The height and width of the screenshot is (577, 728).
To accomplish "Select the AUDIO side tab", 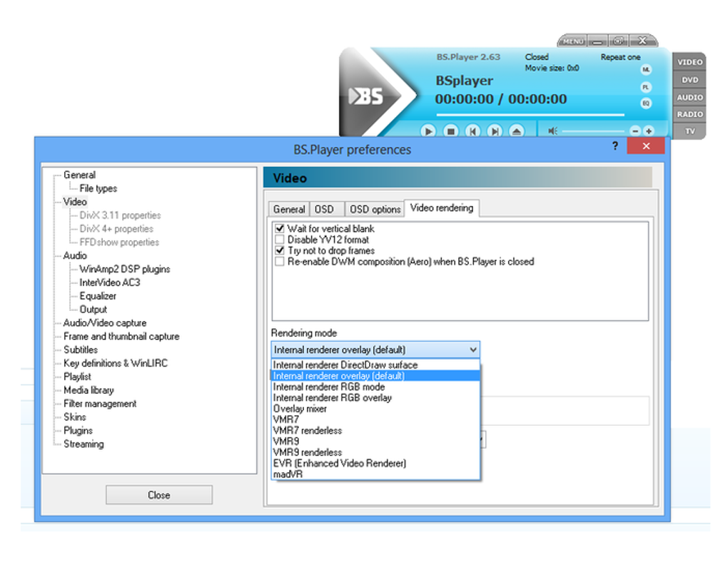I will [689, 98].
